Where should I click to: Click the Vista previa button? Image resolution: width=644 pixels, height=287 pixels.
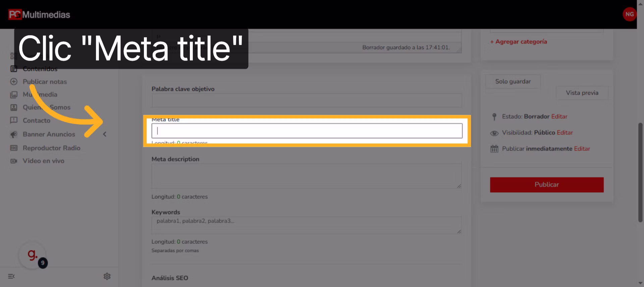[x=582, y=93]
